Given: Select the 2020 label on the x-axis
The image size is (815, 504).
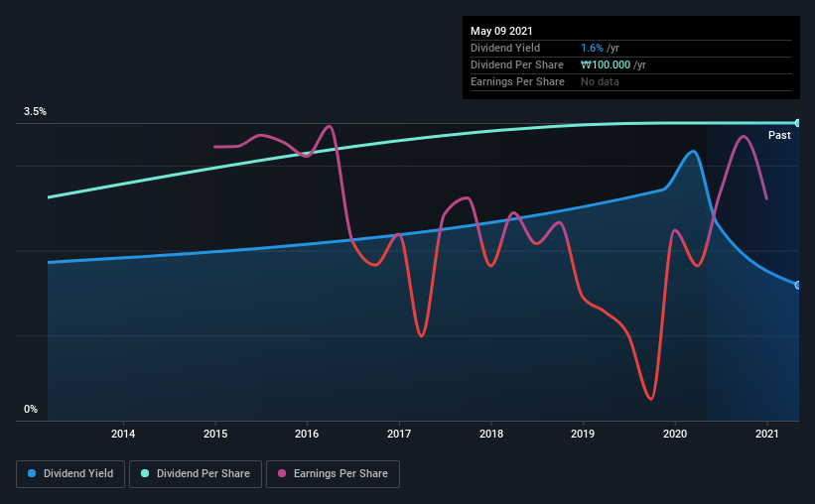Looking at the screenshot, I should pyautogui.click(x=675, y=434).
